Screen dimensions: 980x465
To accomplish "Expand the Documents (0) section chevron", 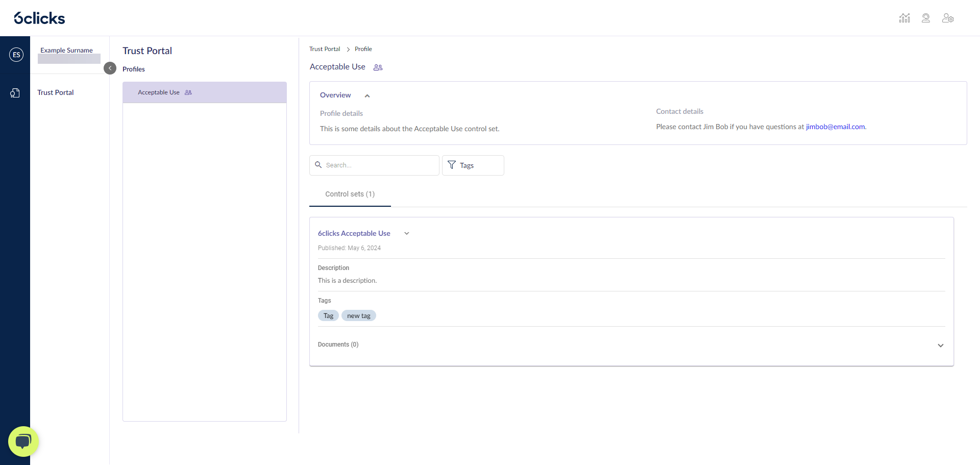I will pos(941,346).
